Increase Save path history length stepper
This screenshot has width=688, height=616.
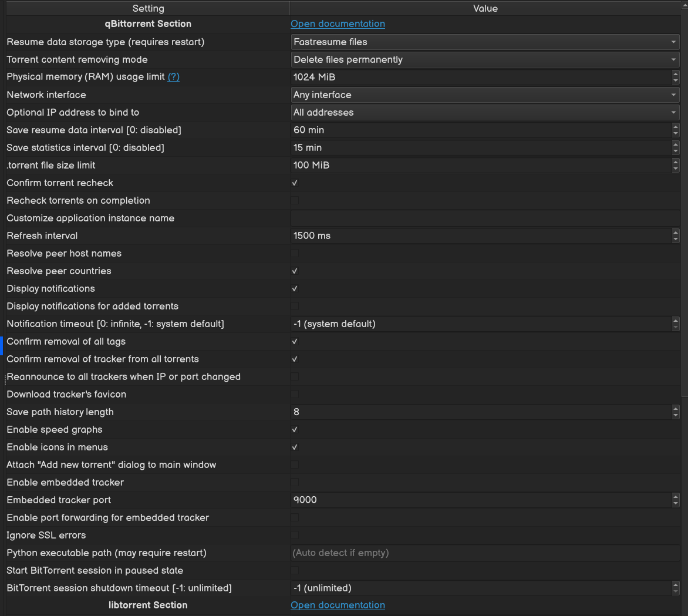tap(676, 408)
